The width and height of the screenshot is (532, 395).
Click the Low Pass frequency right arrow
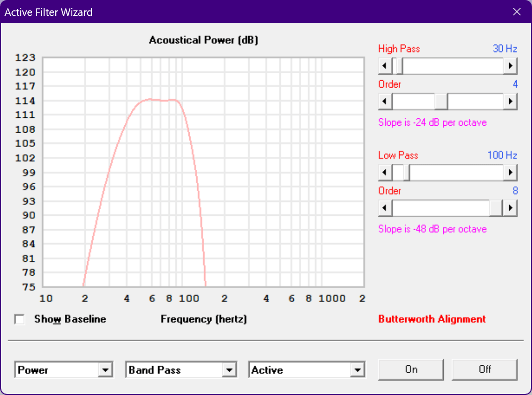click(510, 173)
